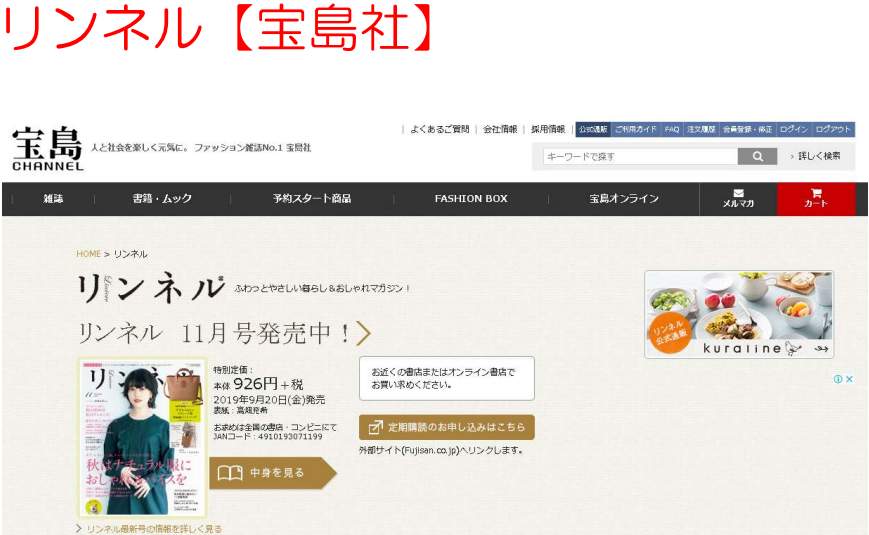869x535 pixels.
Task: Click the 公式通販 tab
Action: (593, 129)
